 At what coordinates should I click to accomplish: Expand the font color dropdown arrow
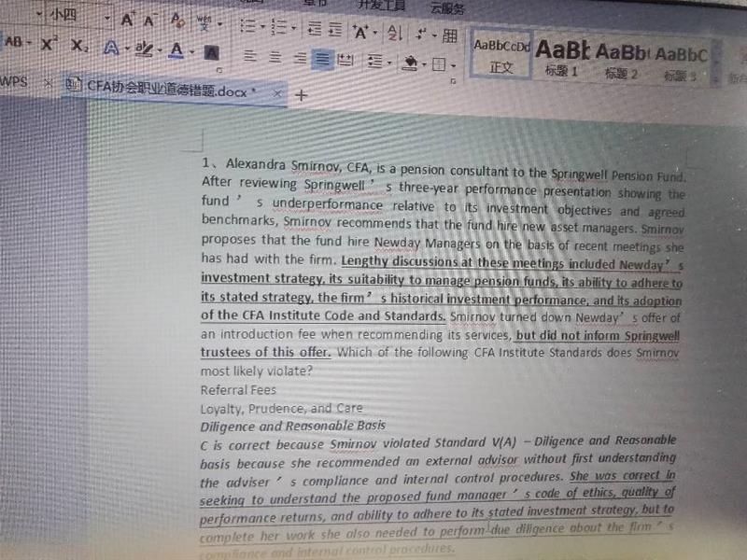point(191,51)
